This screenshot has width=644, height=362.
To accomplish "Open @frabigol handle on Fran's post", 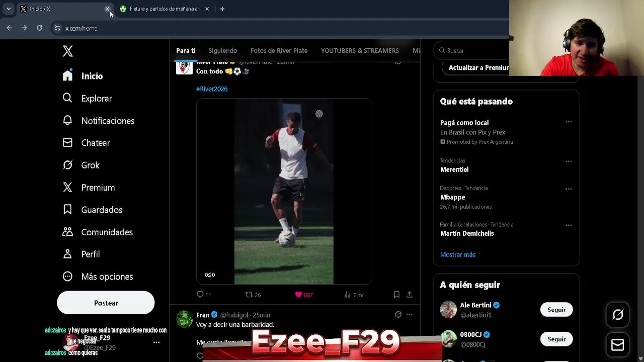I will tap(234, 315).
